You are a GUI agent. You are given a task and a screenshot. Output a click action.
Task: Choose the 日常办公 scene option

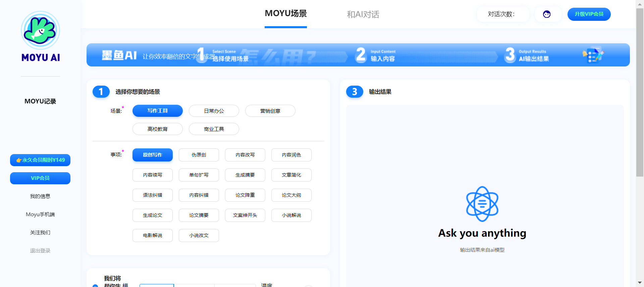[214, 111]
